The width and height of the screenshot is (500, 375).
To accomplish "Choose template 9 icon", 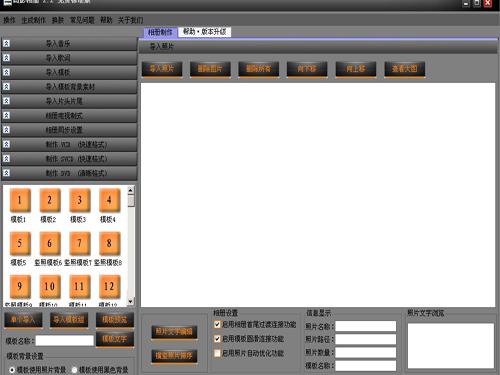I will [20, 287].
